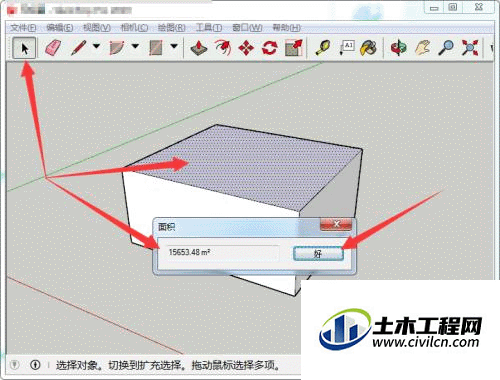Close the 面积 dialog
This screenshot has width=500, height=380.
click(x=336, y=224)
